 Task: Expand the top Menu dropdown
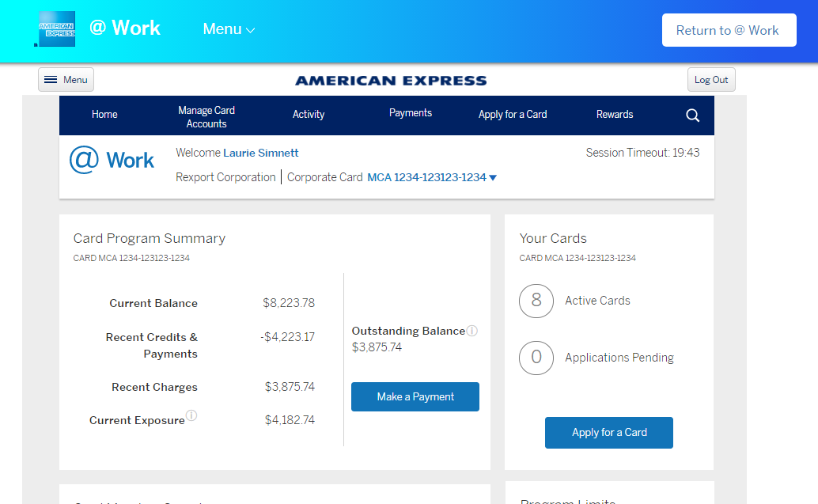[x=229, y=29]
